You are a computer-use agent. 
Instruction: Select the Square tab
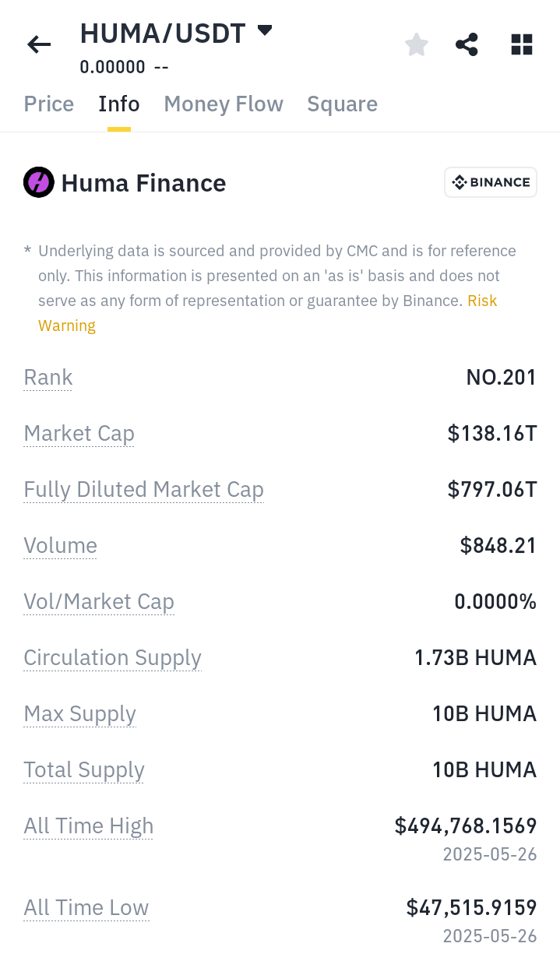[x=342, y=104]
